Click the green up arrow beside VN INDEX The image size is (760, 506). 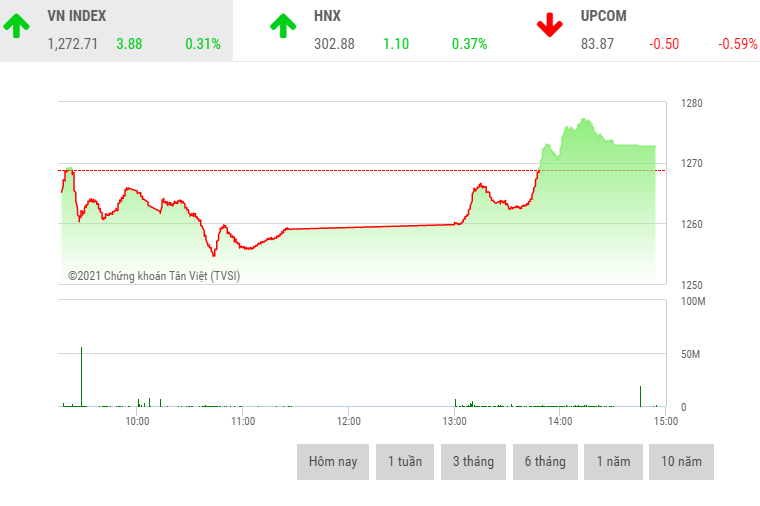15,26
